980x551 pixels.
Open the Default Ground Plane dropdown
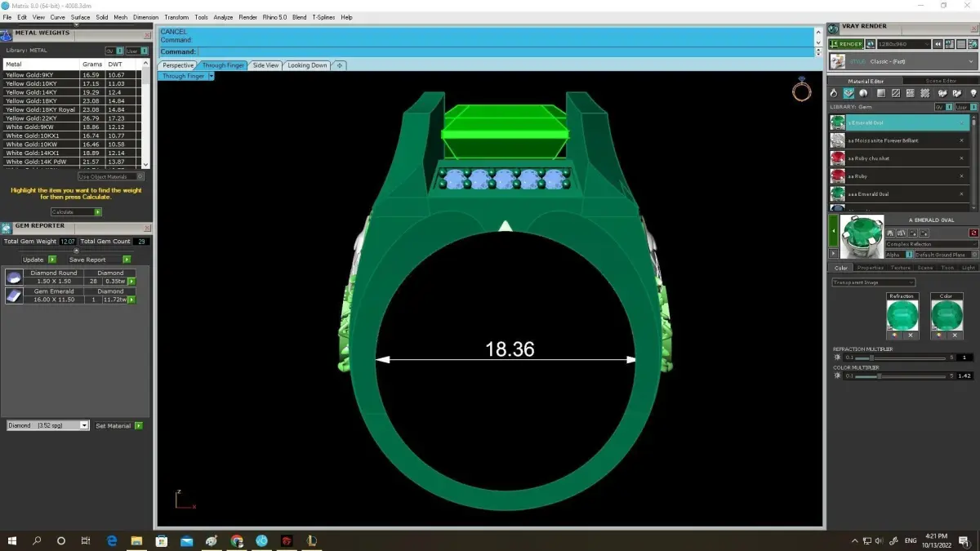[x=946, y=255]
